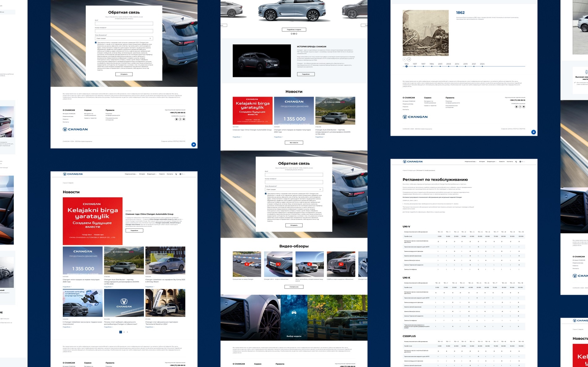588x367 pixels.
Task: Select the second dot of the car carousel
Action: click(x=294, y=34)
